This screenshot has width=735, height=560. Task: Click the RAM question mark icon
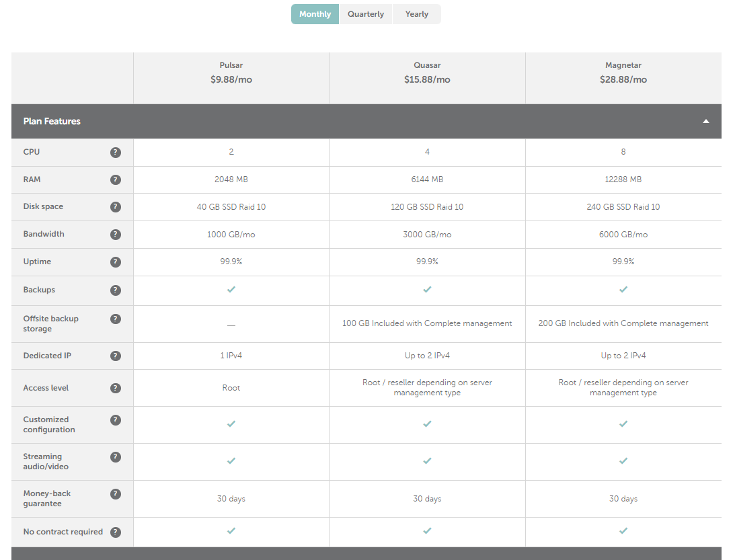click(116, 179)
